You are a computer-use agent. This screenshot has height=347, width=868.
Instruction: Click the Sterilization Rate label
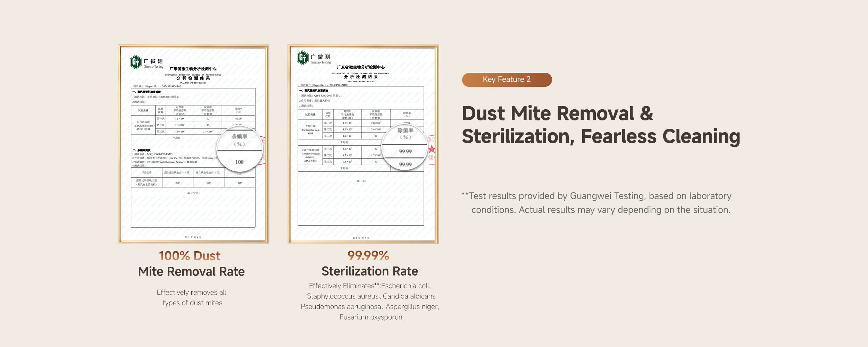point(369,271)
